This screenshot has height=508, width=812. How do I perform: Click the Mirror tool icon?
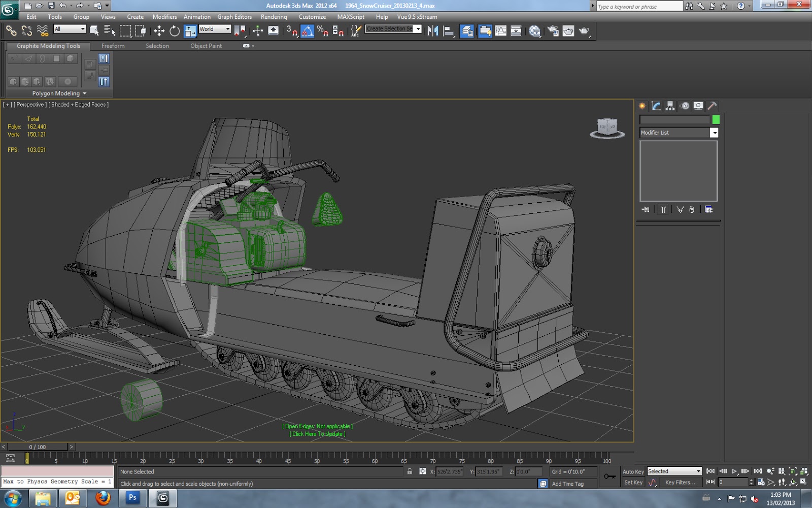[x=432, y=31]
